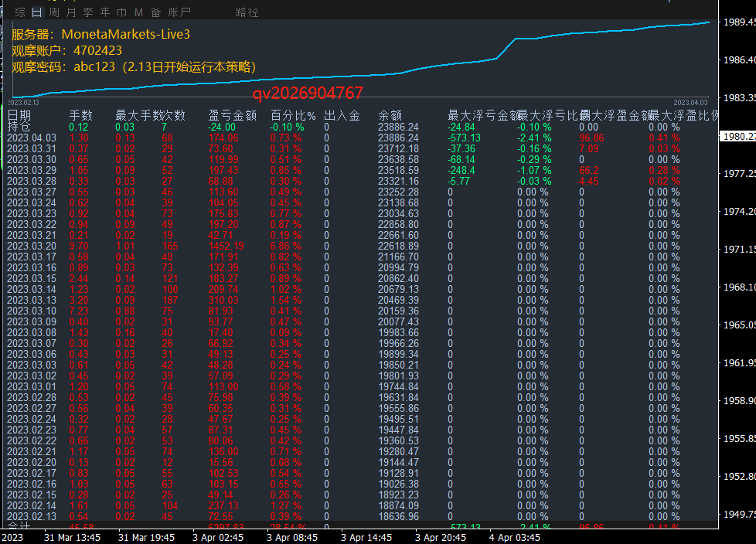Click the 日期 column header

tap(19, 116)
